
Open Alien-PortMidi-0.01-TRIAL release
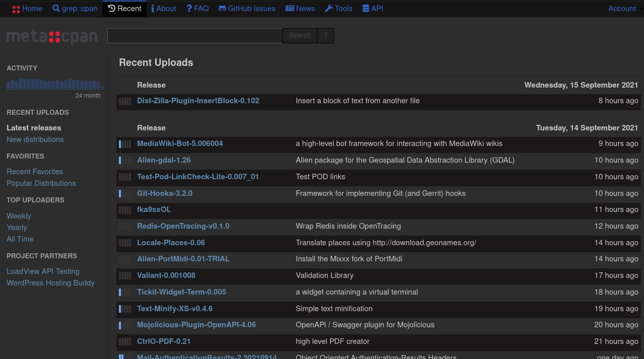click(183, 259)
